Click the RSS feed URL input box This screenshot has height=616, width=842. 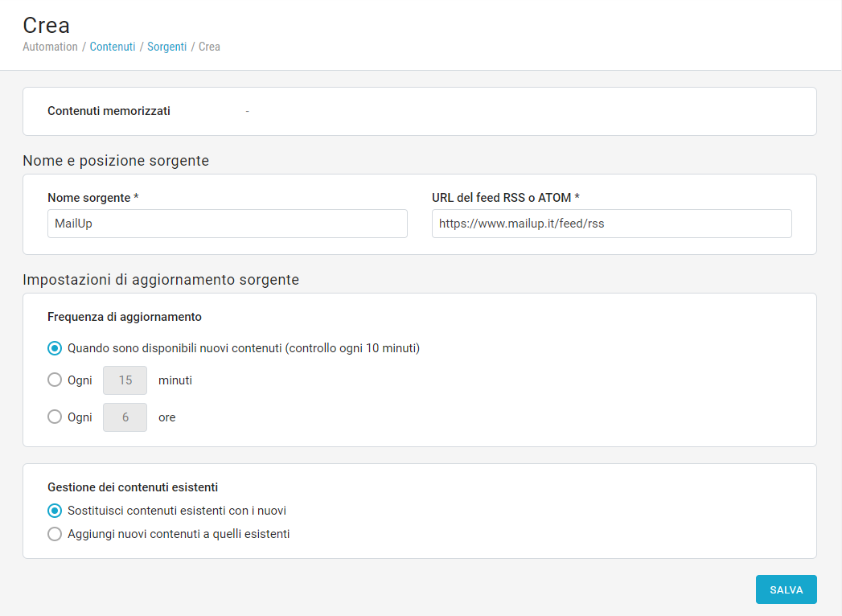611,224
